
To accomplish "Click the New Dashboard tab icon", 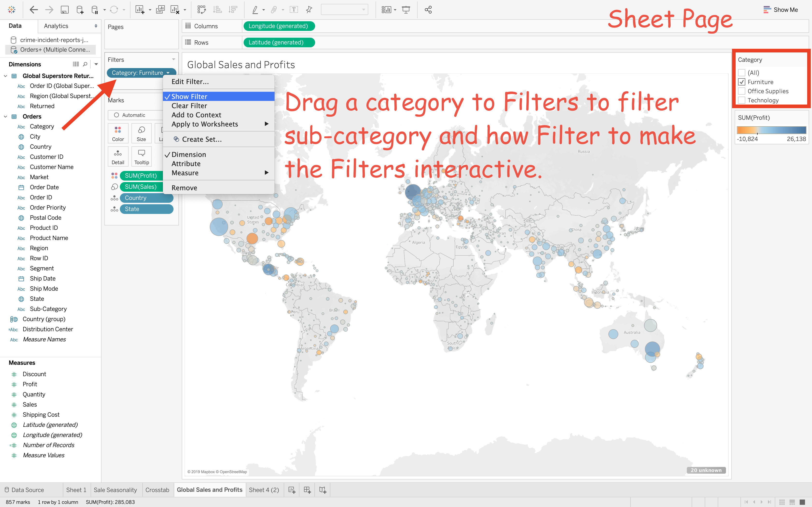I will click(307, 490).
